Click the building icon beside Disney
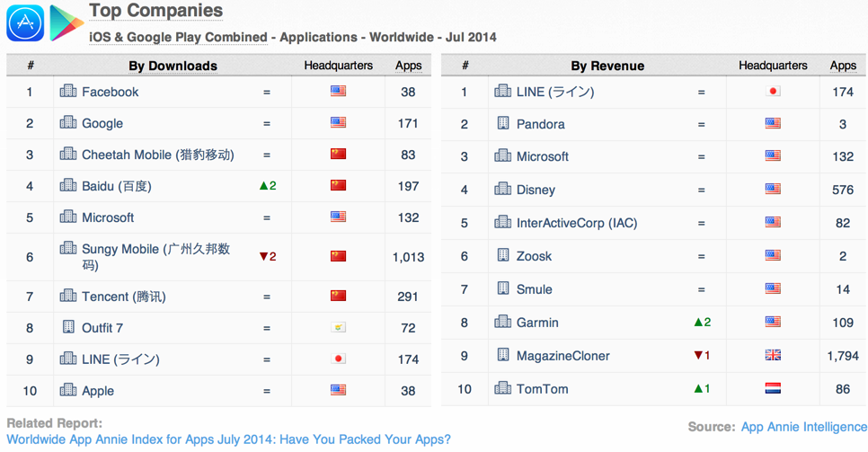Image resolution: width=868 pixels, height=452 pixels. pyautogui.click(x=502, y=189)
